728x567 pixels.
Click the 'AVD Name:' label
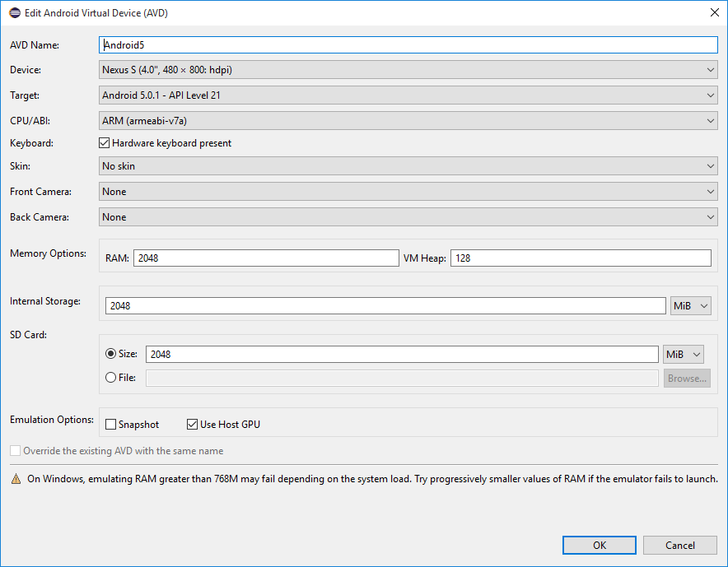tap(35, 45)
